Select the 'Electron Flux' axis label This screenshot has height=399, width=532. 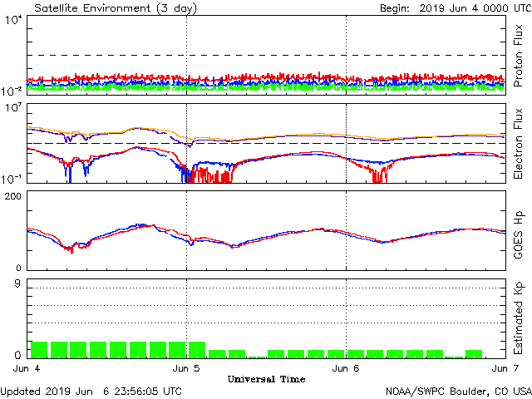518,144
